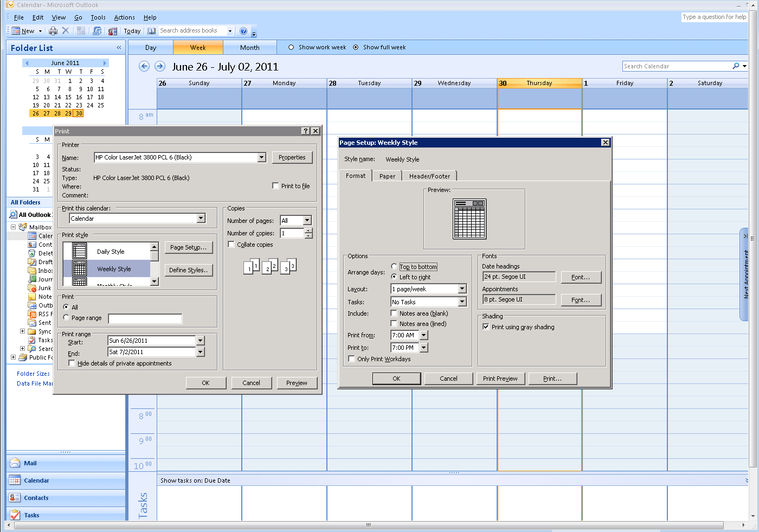The width and height of the screenshot is (759, 532).
Task: Open Print this calendar dropdown
Action: click(x=201, y=218)
